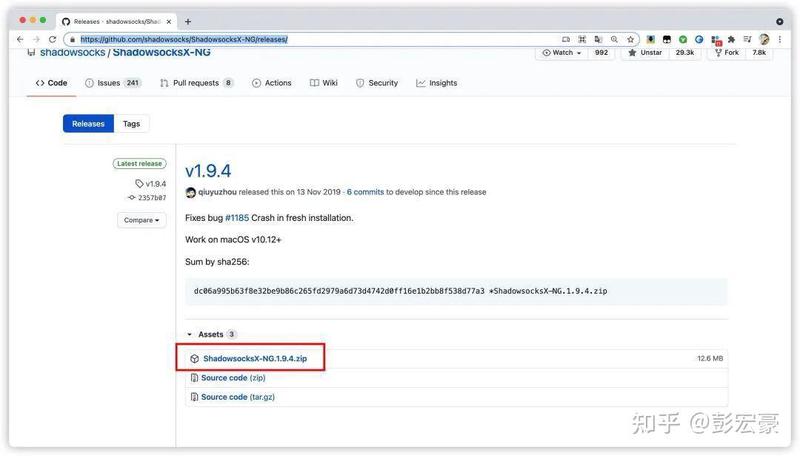Open the Watch dropdown

(x=561, y=53)
